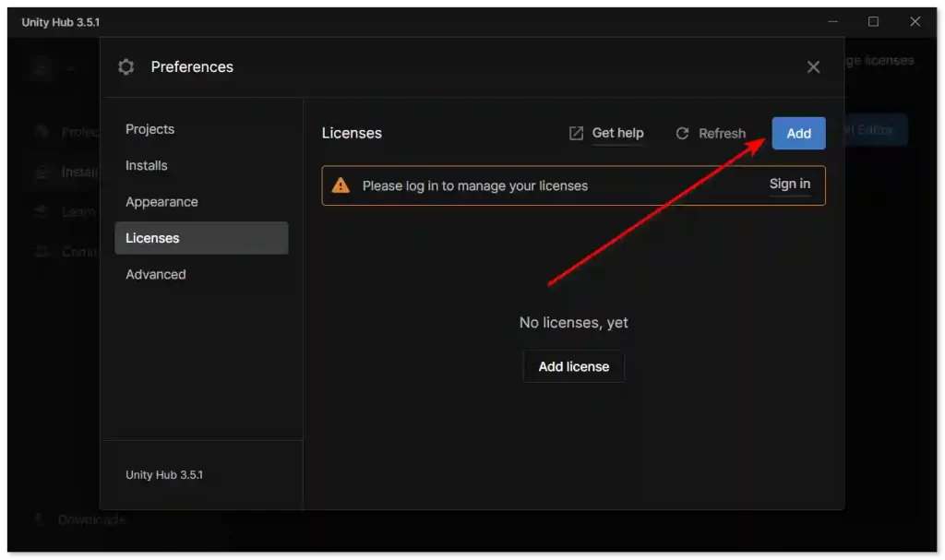945x560 pixels.
Task: Open the Projects preferences section
Action: [150, 129]
